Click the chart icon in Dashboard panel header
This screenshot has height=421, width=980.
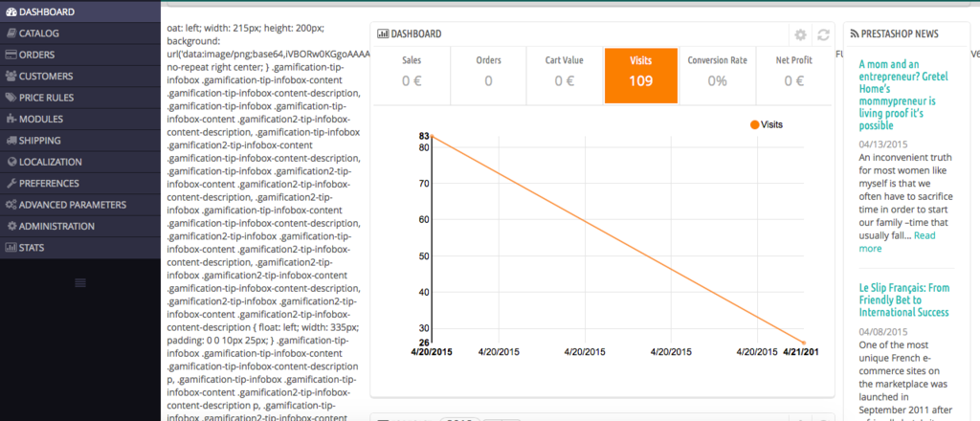point(383,33)
